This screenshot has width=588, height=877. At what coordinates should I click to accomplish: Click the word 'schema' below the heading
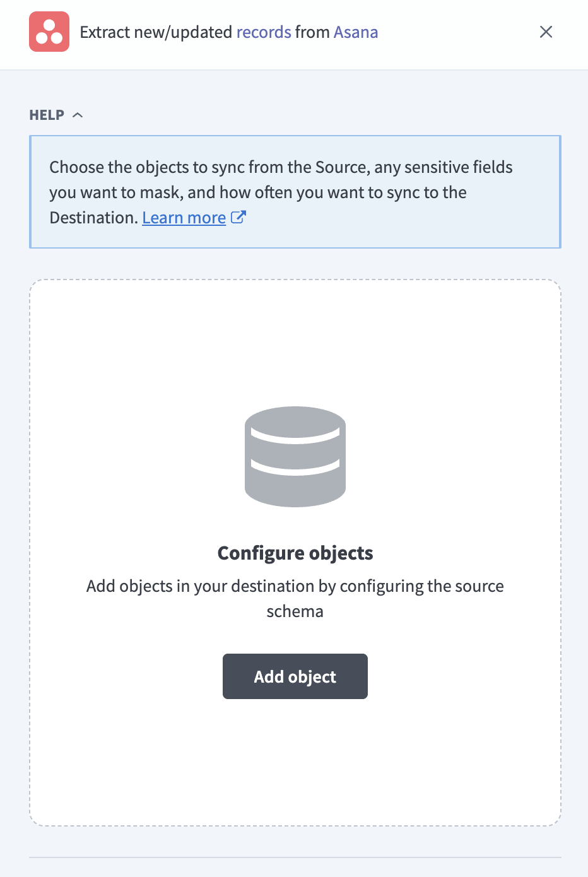(295, 611)
